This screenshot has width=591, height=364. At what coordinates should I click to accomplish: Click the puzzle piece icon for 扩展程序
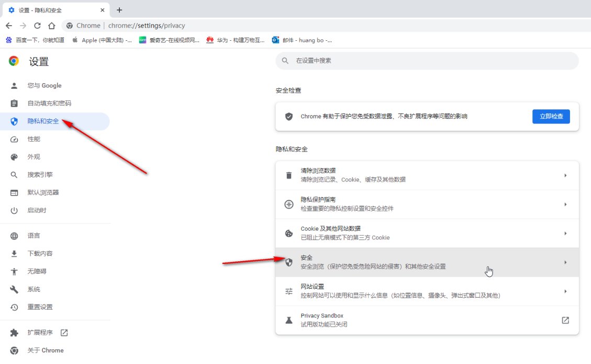pos(14,333)
